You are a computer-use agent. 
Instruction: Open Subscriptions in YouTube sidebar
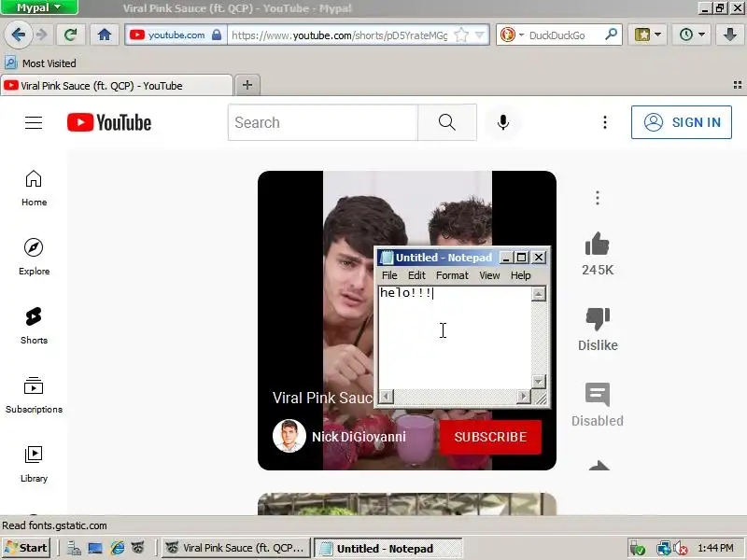pos(34,396)
